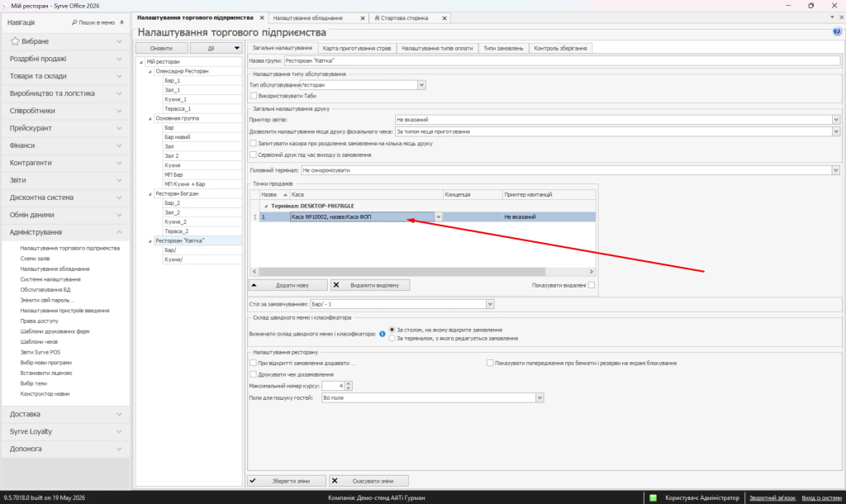Click into Назва групи input field
The height and width of the screenshot is (504, 846).
pos(562,61)
